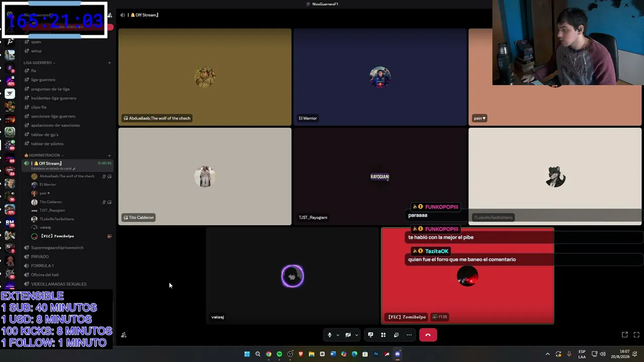Screen dimensions: 644x362
Task: Select Abduallaeb in voice member list
Action: click(71, 176)
